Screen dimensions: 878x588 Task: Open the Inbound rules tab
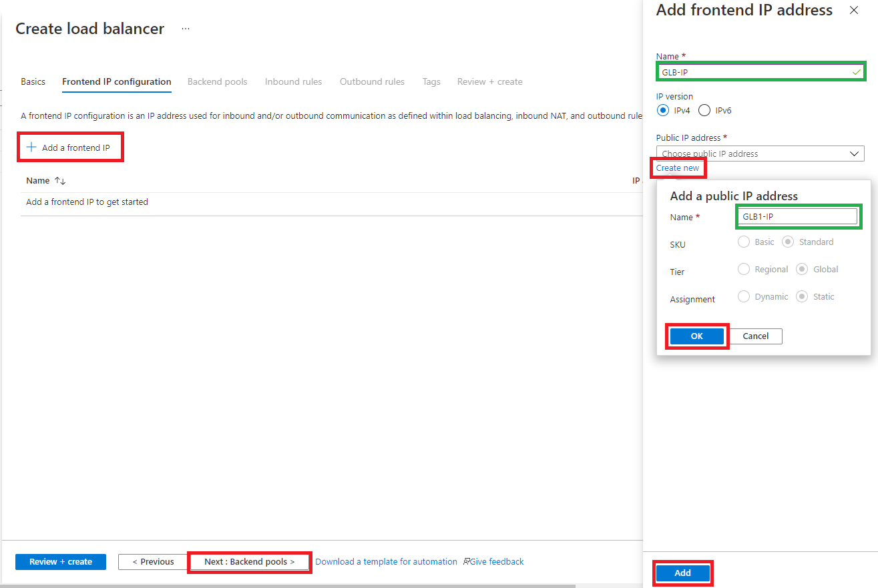click(x=293, y=81)
